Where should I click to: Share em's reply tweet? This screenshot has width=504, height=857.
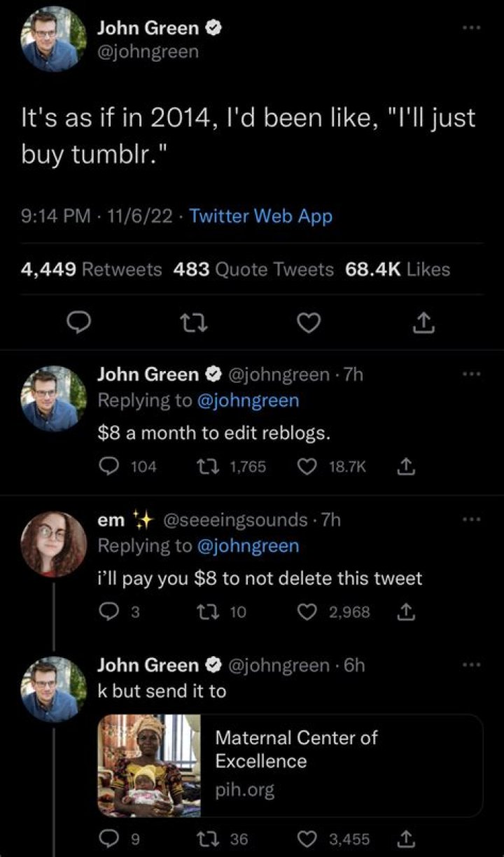(404, 612)
